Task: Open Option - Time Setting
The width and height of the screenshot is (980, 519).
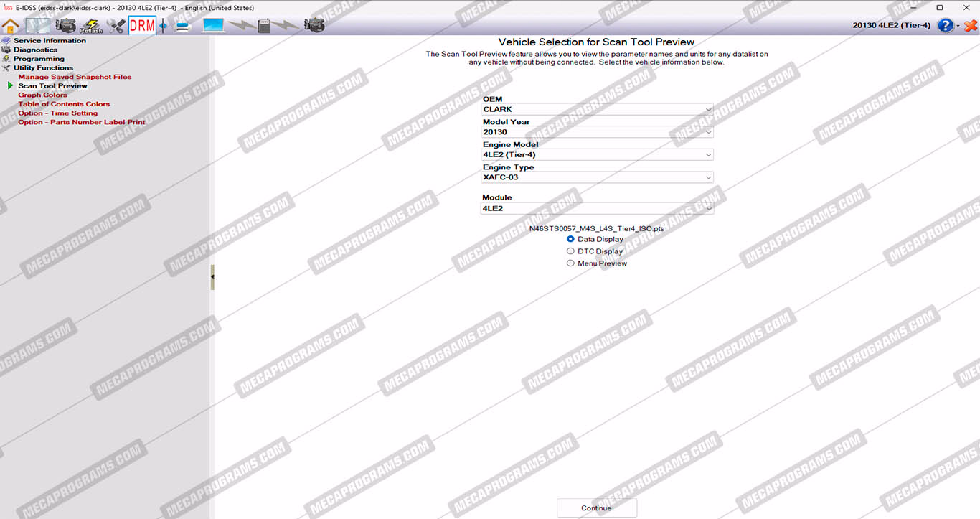Action: coord(57,113)
